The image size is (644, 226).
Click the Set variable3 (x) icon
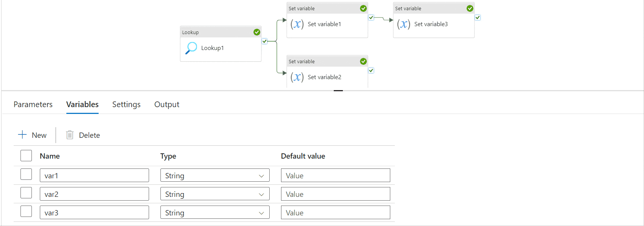(x=404, y=24)
